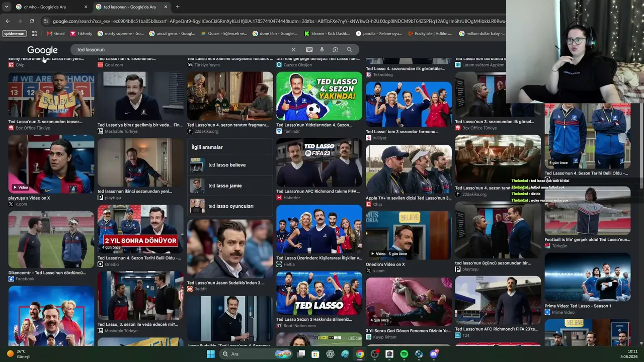Go back to the previous page
This screenshot has height=362, width=644.
8,21
